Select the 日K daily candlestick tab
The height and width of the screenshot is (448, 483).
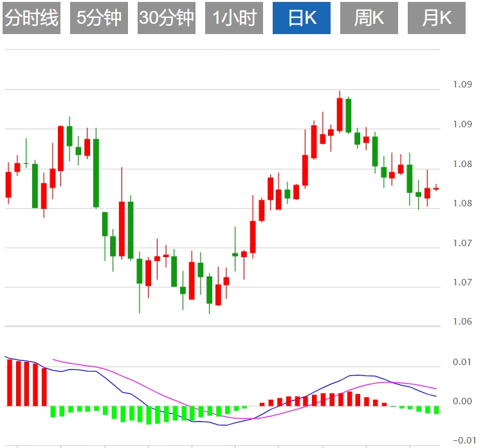(x=302, y=18)
